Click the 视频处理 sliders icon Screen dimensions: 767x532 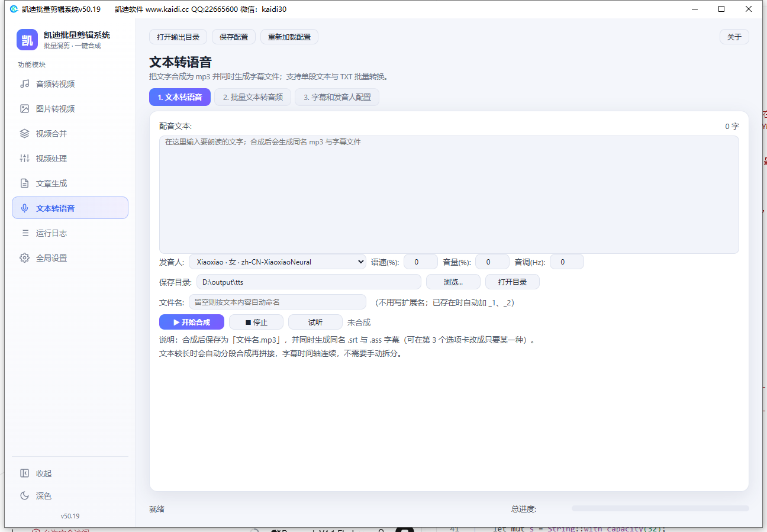coord(25,159)
